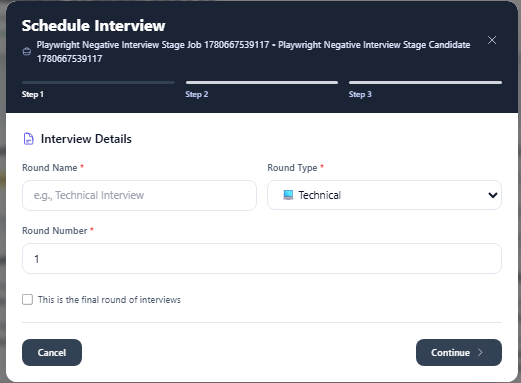
Task: Click the laptop icon in Round Type
Action: point(288,195)
